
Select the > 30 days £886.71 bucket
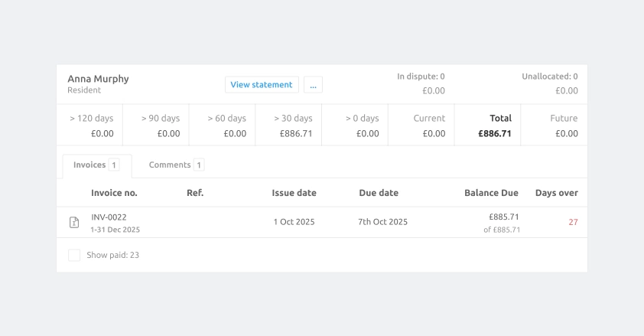tap(288, 126)
